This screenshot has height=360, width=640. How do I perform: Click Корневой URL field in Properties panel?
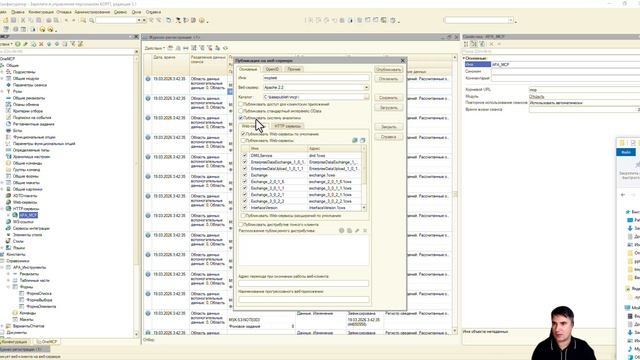tap(584, 89)
